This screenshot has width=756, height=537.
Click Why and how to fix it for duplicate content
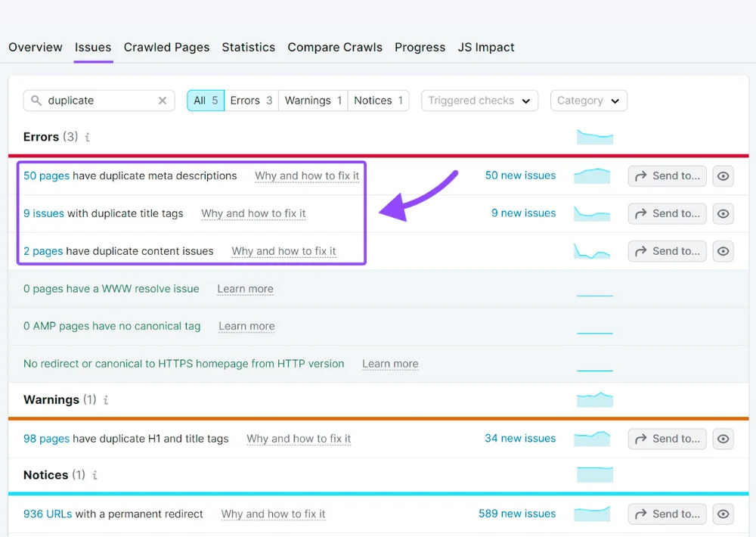(x=283, y=251)
